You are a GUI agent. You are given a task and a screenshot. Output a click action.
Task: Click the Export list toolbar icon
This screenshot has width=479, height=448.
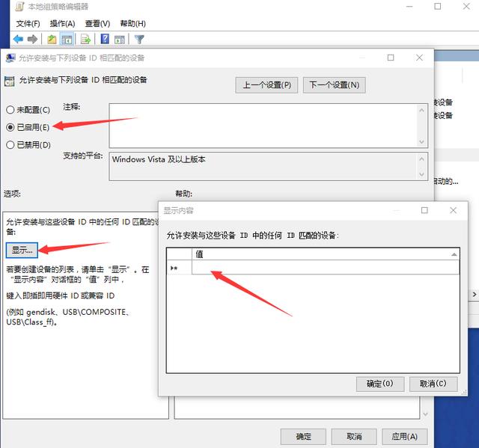tap(85, 39)
